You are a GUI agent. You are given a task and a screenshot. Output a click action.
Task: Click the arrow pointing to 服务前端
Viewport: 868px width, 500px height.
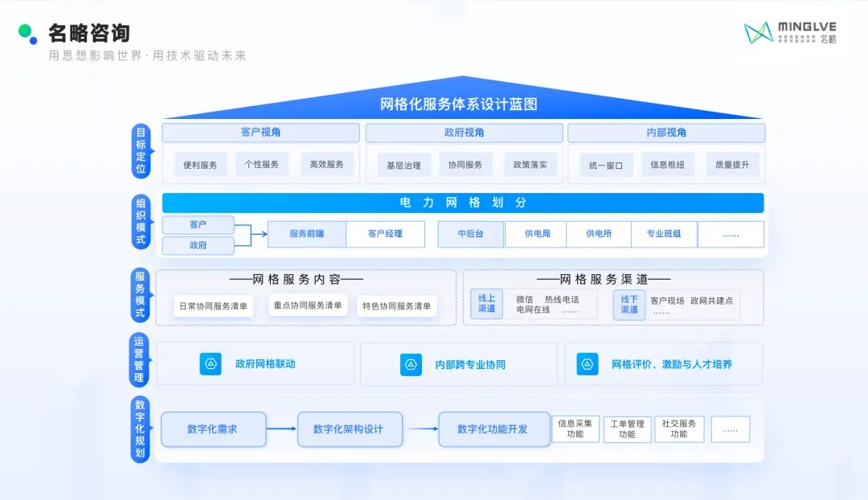pos(258,235)
